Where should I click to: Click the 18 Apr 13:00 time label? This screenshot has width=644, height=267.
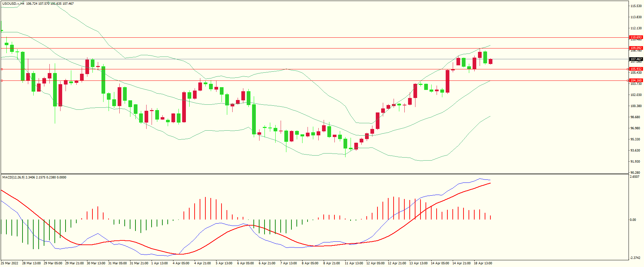[x=483, y=263]
